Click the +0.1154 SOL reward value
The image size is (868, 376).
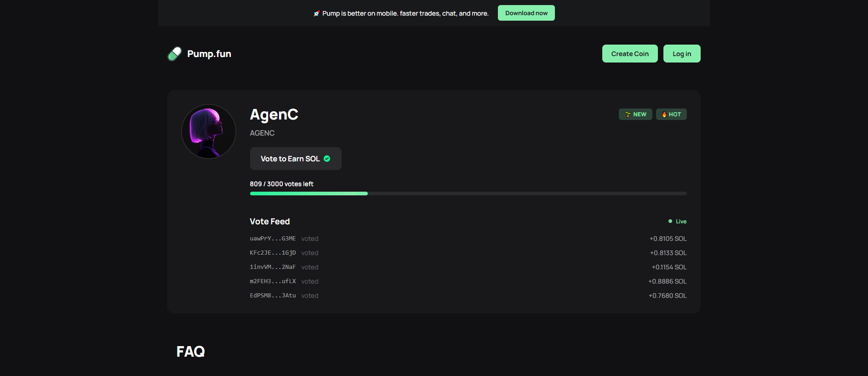coord(669,267)
